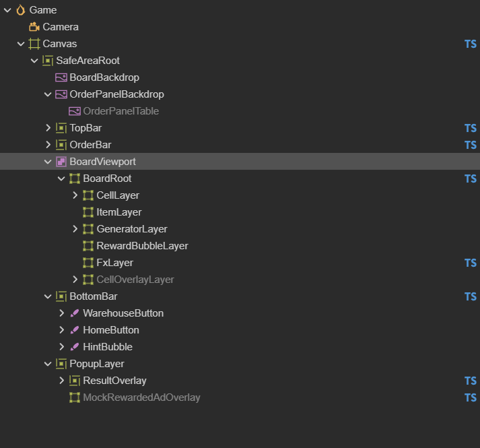Select the BoardBackdrop node label
The width and height of the screenshot is (480, 448).
click(x=104, y=77)
